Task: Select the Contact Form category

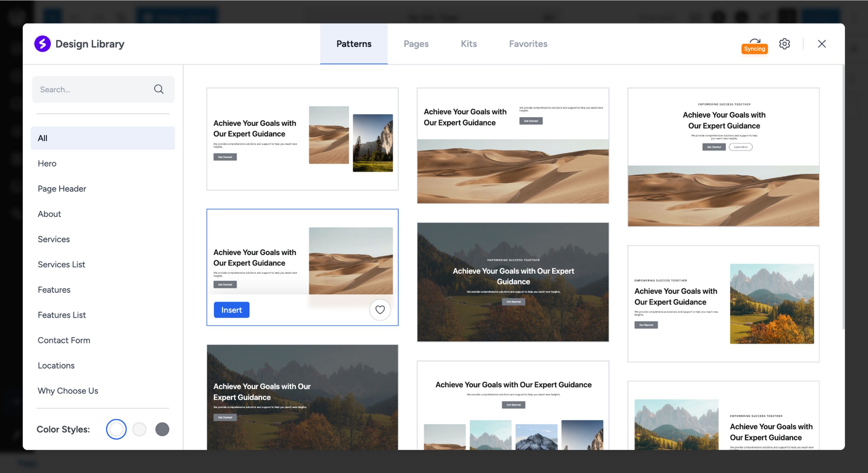Action: click(64, 340)
